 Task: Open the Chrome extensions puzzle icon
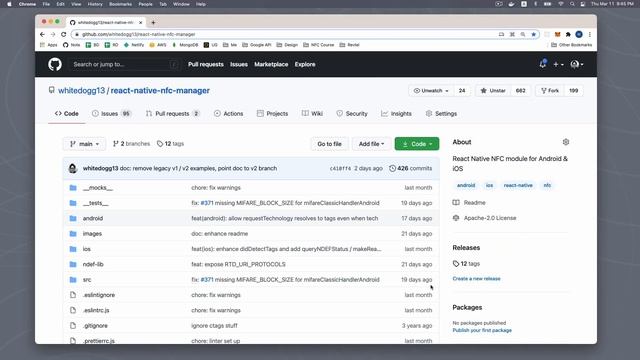[x=568, y=34]
